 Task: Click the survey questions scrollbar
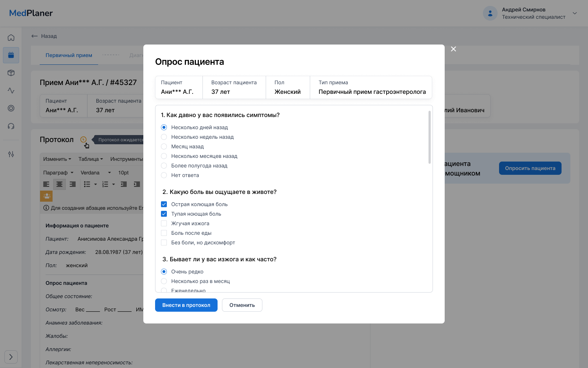pos(429,137)
